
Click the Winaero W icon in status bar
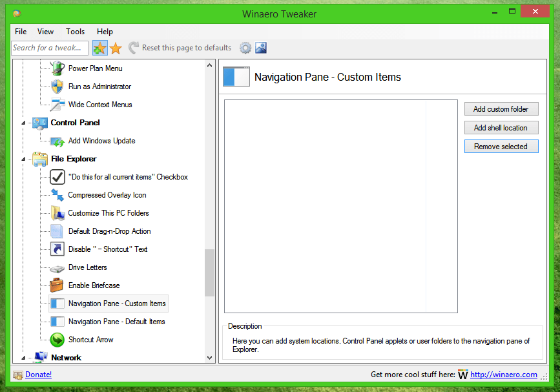pos(463,374)
